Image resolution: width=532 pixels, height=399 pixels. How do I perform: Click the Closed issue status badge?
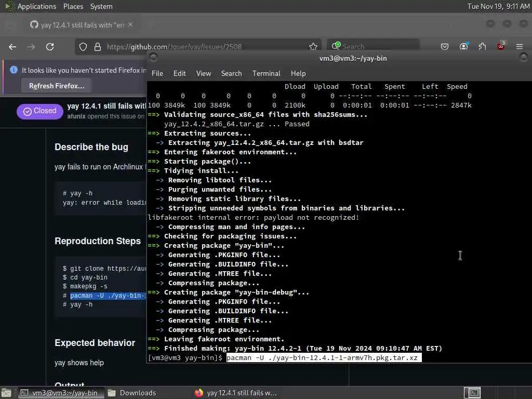[x=39, y=111]
